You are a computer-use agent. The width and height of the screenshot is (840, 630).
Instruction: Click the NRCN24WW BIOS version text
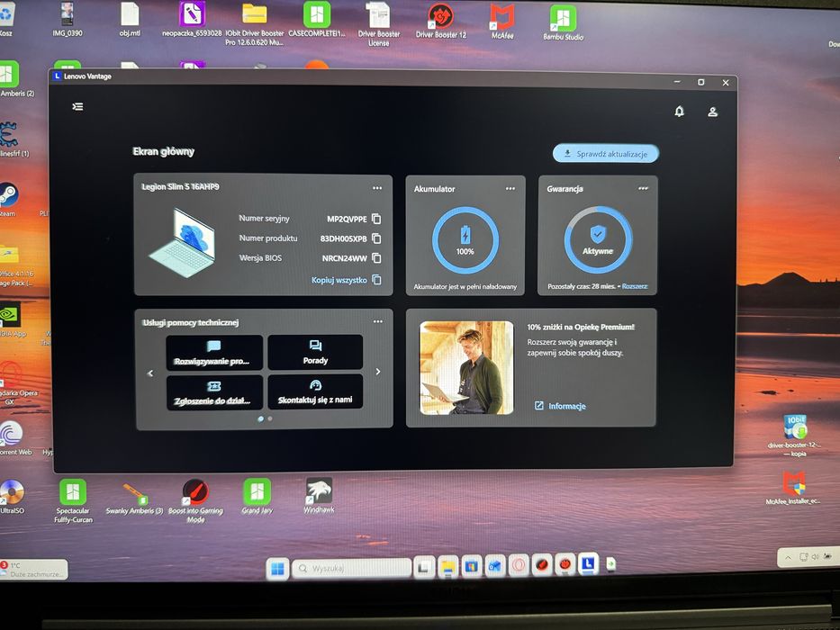(345, 258)
